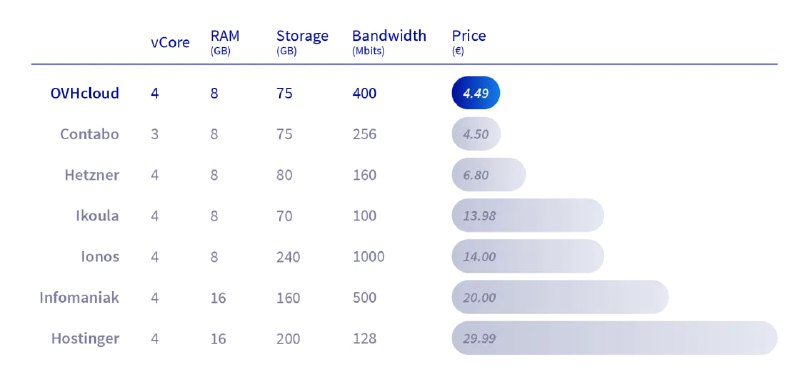Click the Ionos 14.00 price bar

(528, 256)
